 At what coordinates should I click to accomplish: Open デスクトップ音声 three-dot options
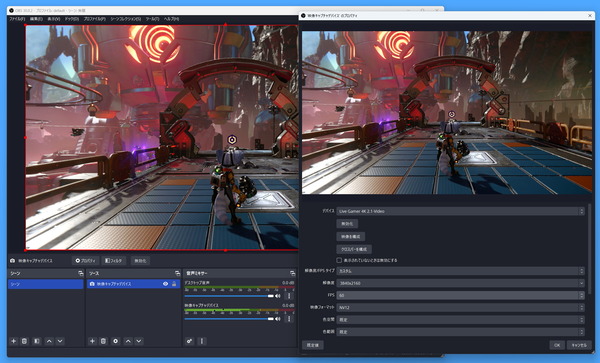pos(289,296)
